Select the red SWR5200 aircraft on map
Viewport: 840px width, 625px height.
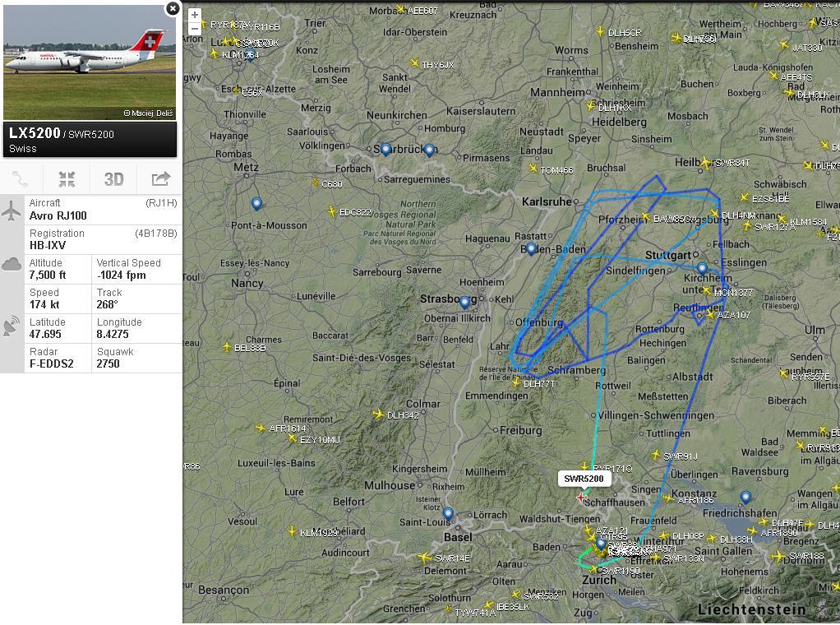[581, 498]
